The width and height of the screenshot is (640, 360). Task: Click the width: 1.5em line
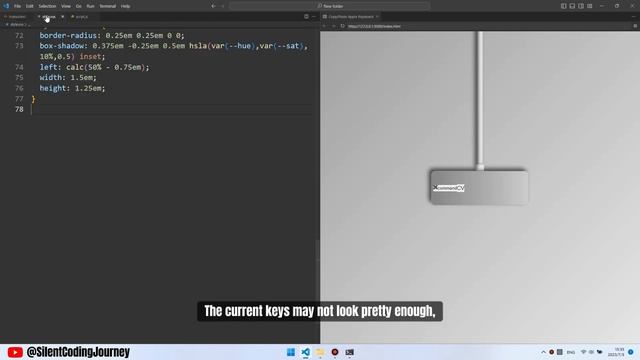pos(68,78)
